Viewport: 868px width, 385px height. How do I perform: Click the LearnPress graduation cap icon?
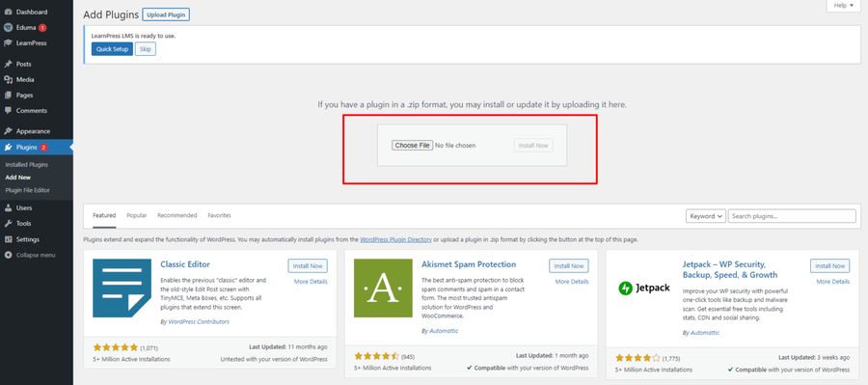8,43
